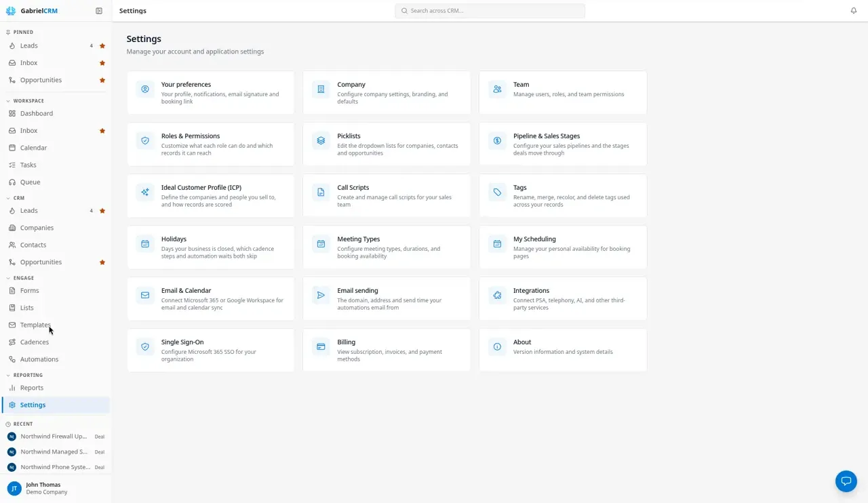Click the info icon on the About card
Image resolution: width=868 pixels, height=503 pixels.
[x=497, y=346]
